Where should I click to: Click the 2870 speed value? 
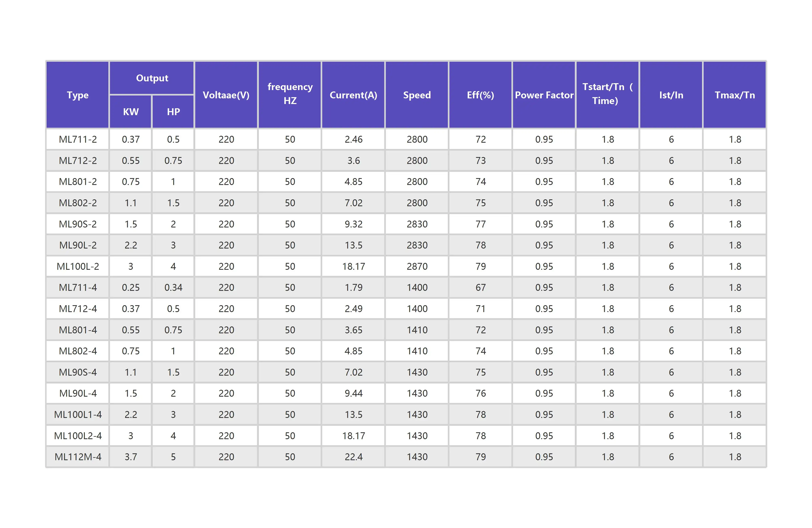coord(417,266)
